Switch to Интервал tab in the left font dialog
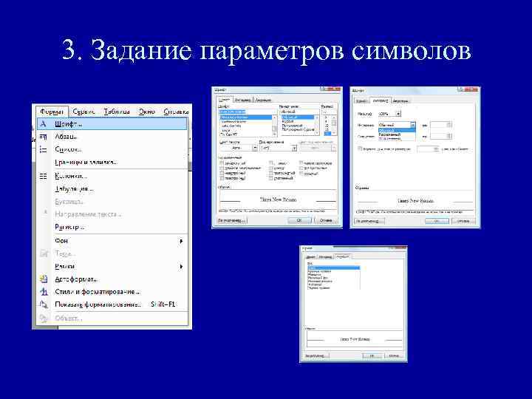Image resolution: width=532 pixels, height=399 pixels. (x=243, y=100)
